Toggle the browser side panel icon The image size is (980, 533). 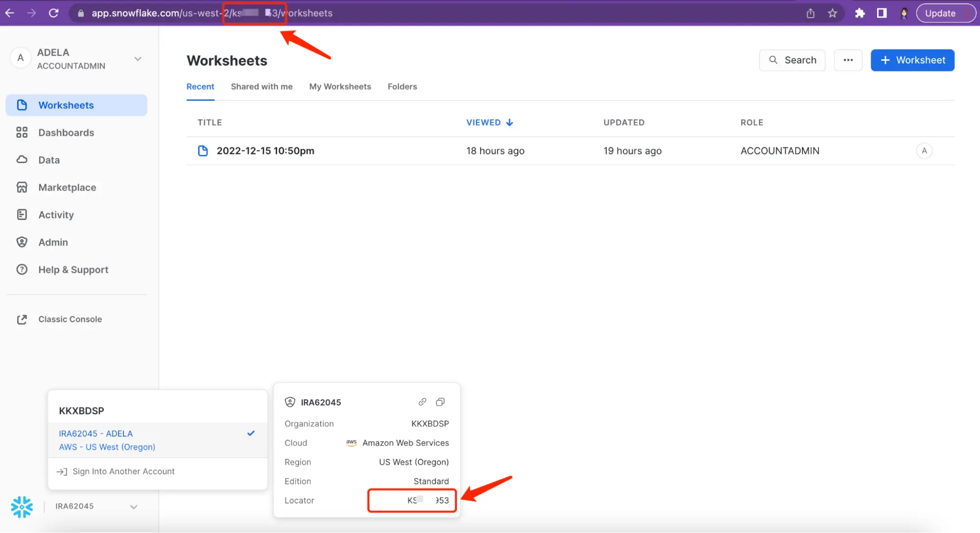click(881, 13)
